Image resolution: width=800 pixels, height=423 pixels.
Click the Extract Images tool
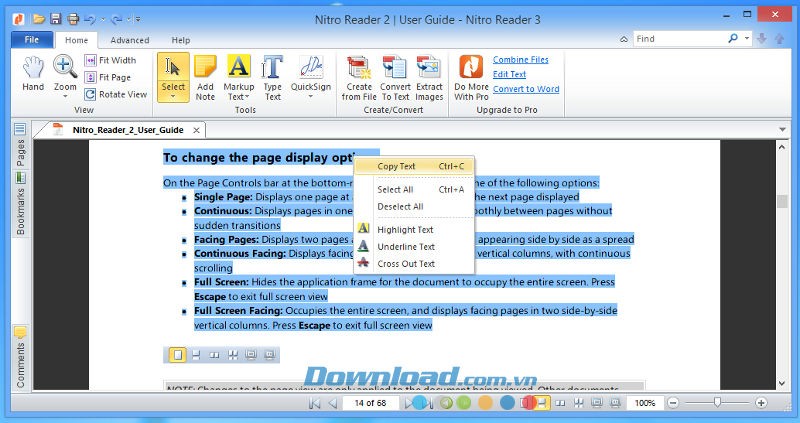429,77
